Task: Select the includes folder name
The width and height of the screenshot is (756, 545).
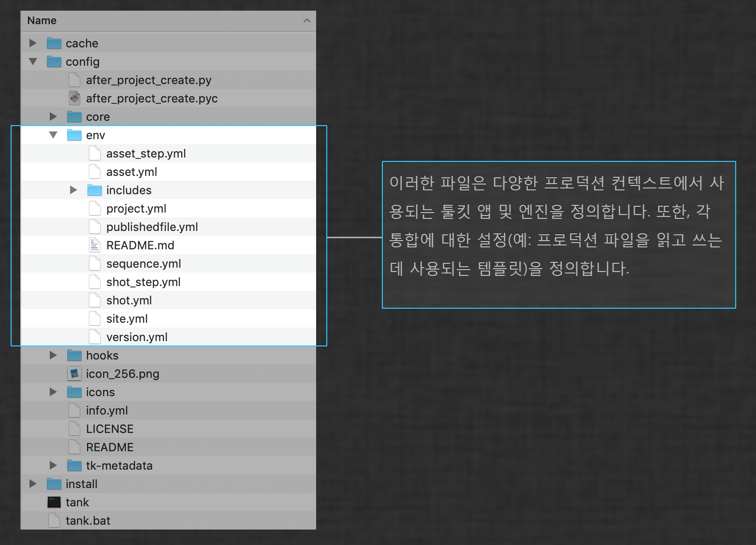Action: [x=129, y=190]
